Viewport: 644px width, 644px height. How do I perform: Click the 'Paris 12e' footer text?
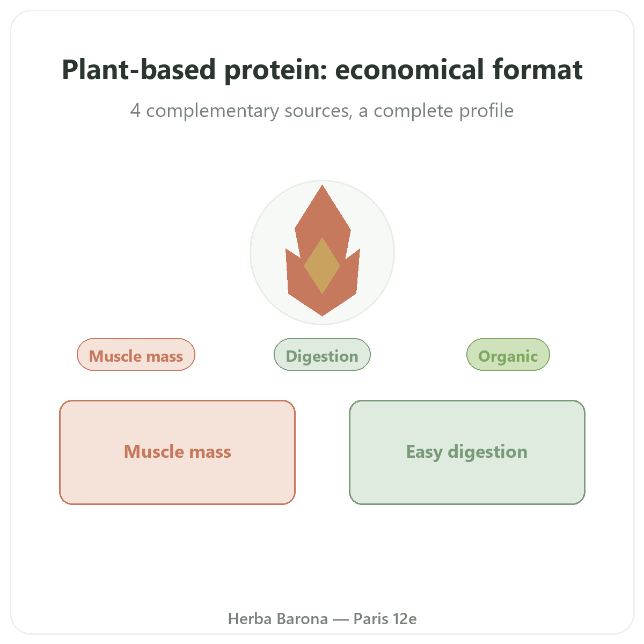tap(385, 619)
